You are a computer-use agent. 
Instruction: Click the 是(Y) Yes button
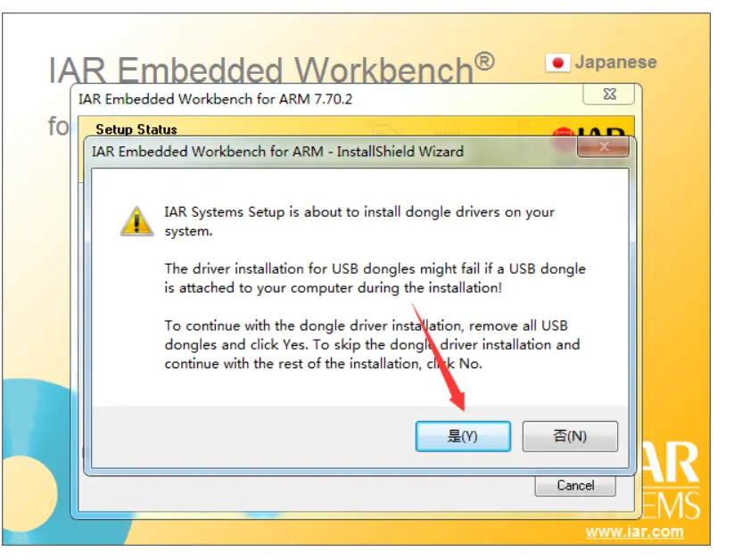pyautogui.click(x=463, y=436)
